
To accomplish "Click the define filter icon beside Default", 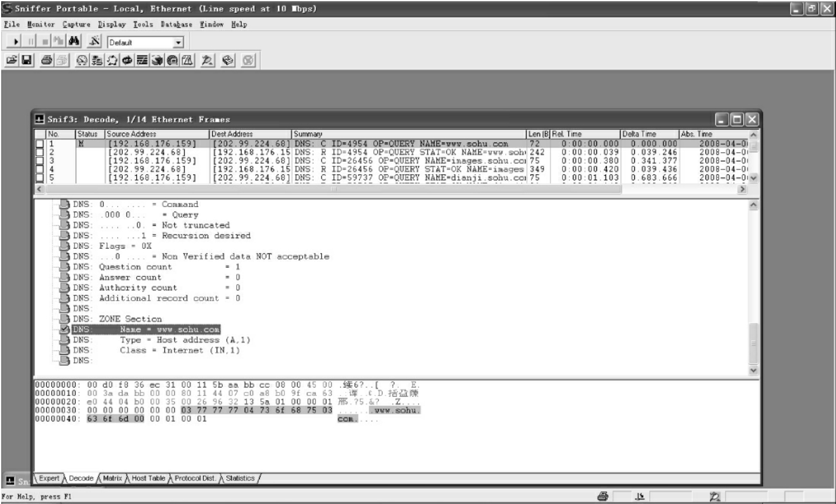I will [x=95, y=41].
